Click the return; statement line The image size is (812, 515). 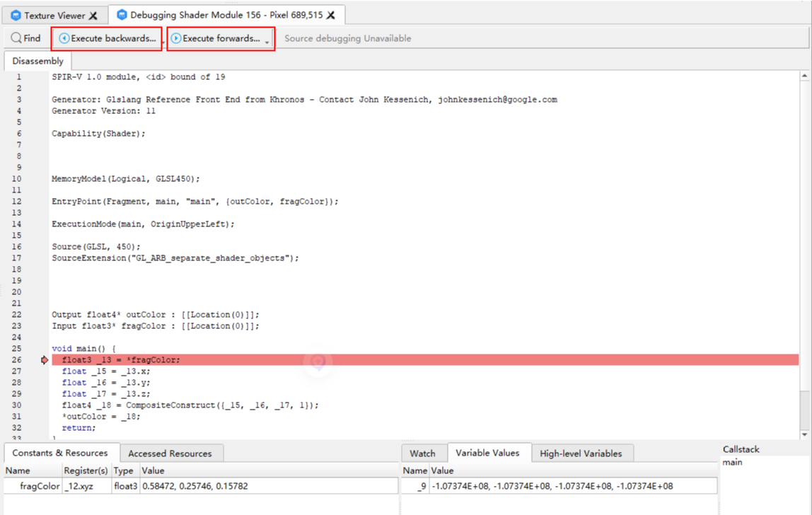[79, 428]
